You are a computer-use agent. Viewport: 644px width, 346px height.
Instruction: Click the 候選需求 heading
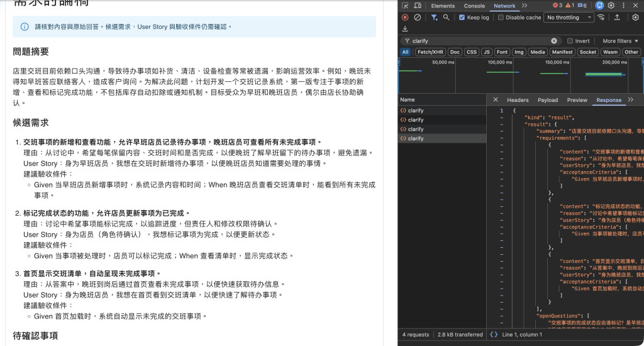pyautogui.click(x=31, y=123)
